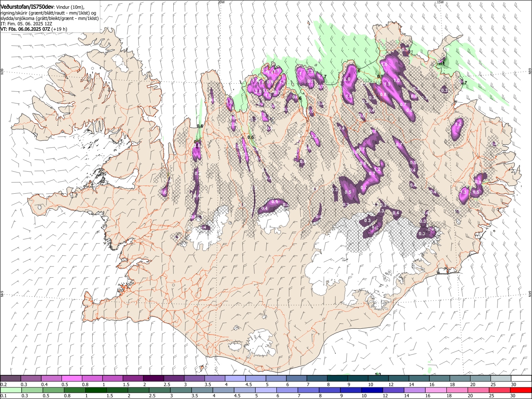Viewport: 532px width, 399px height.
Task: Select bottom legend swatch between 18 and 20
Action: click(x=457, y=390)
